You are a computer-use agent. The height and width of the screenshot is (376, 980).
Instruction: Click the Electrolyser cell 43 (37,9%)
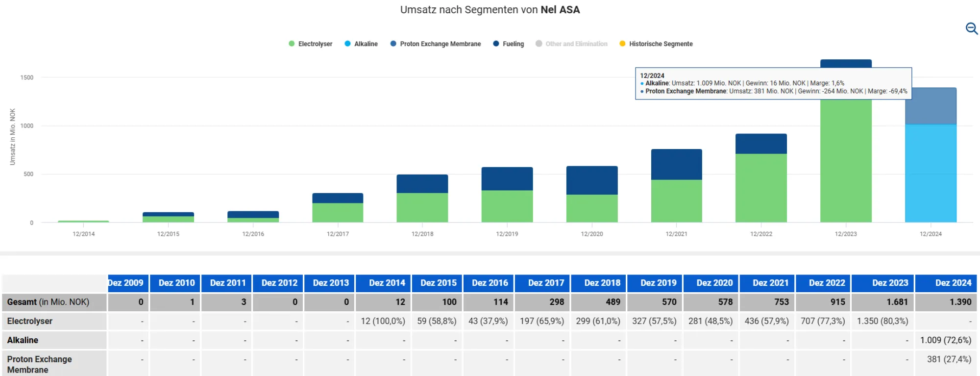pyautogui.click(x=489, y=321)
